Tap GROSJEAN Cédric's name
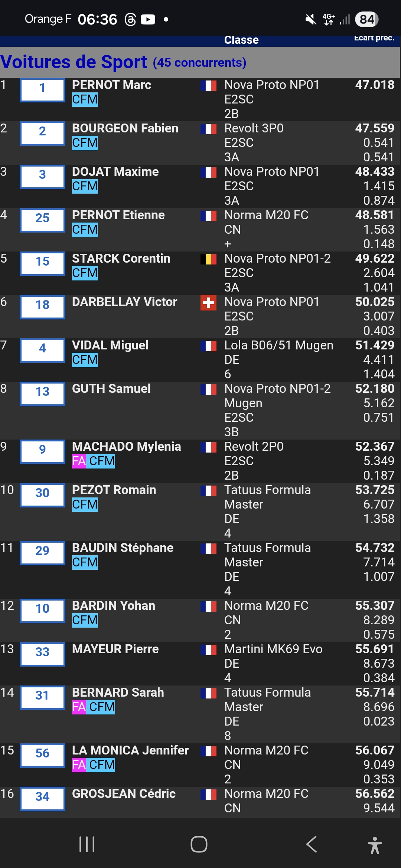Screen dimensions: 401x868 [124, 794]
